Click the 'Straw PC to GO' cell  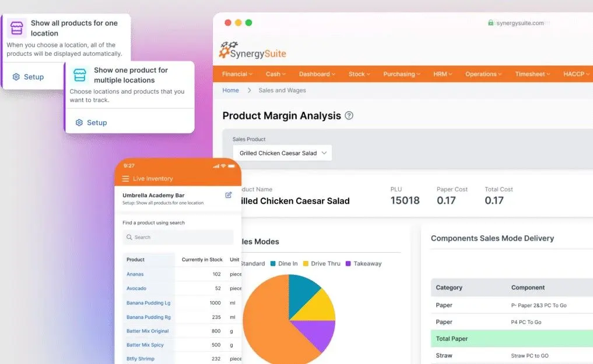tap(529, 356)
